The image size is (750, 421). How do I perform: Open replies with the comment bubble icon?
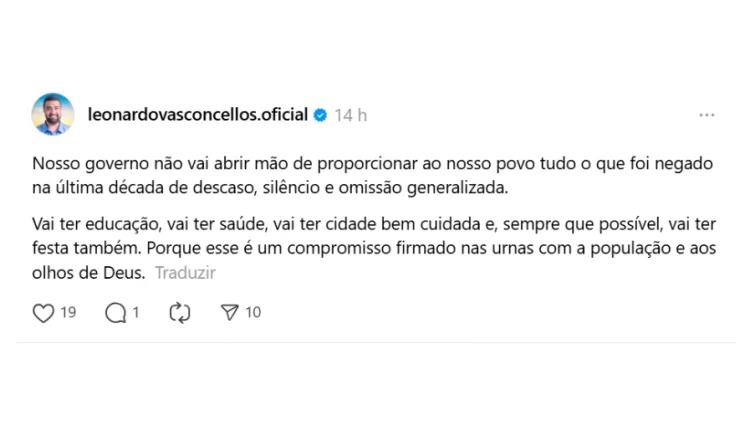pos(116,313)
